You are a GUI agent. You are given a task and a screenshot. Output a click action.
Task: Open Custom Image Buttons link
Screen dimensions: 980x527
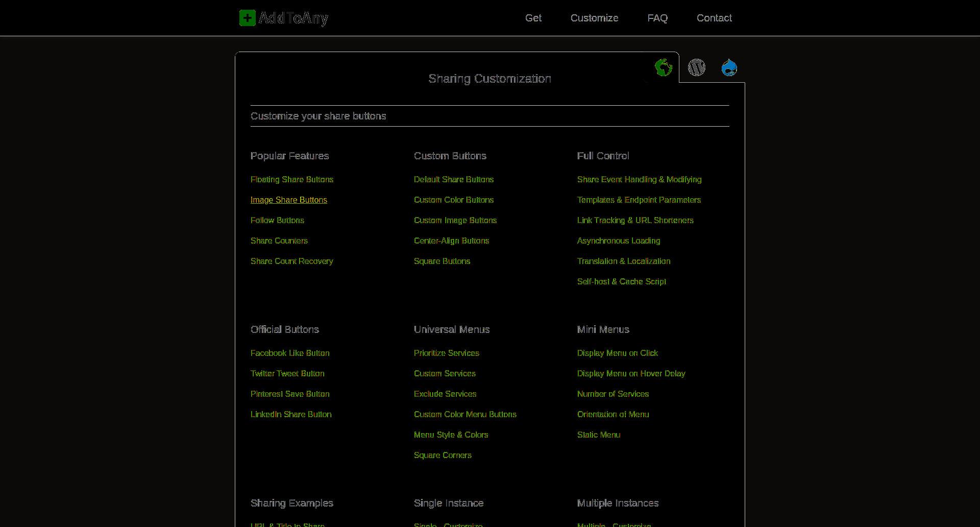coord(455,220)
